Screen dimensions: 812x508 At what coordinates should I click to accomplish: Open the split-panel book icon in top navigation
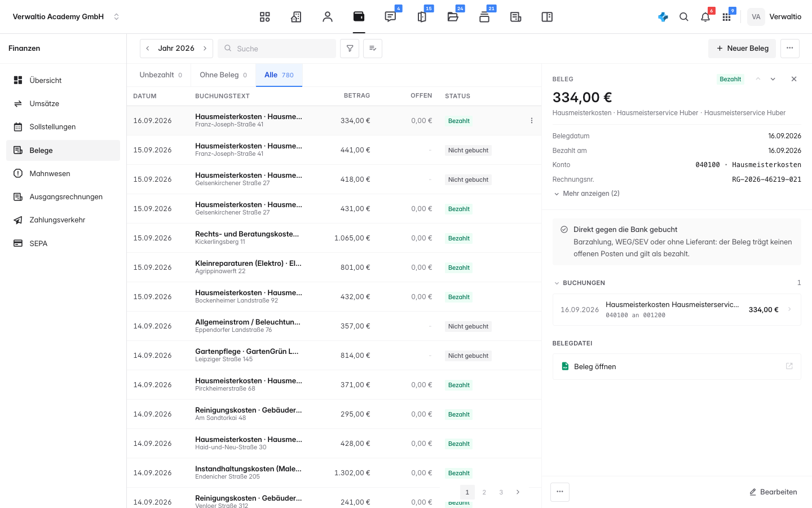click(x=547, y=17)
